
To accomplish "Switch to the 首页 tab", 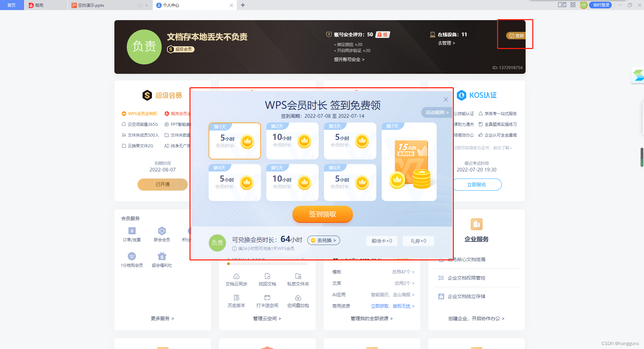I will click(x=12, y=5).
